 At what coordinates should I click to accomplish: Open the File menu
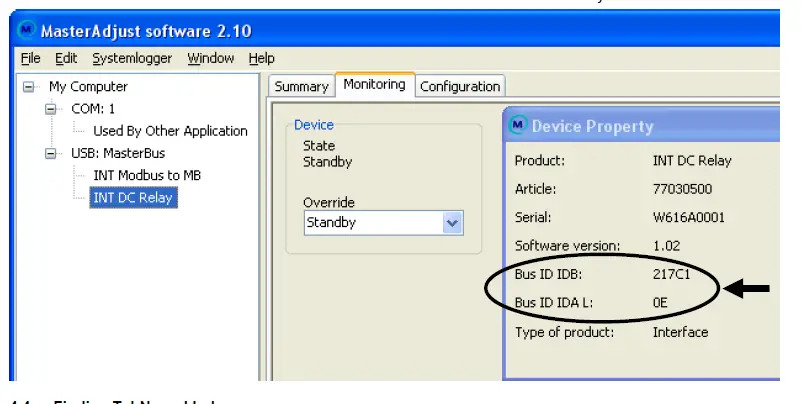tap(31, 59)
